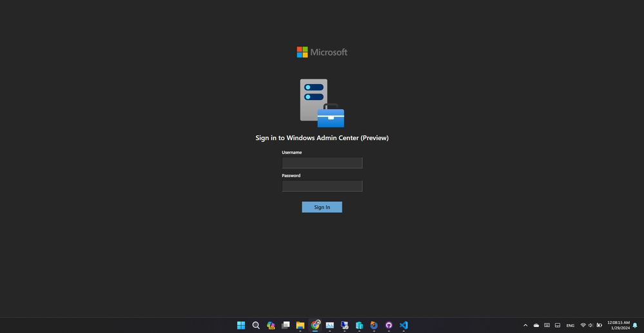Open Task View on the taskbar

pyautogui.click(x=286, y=325)
